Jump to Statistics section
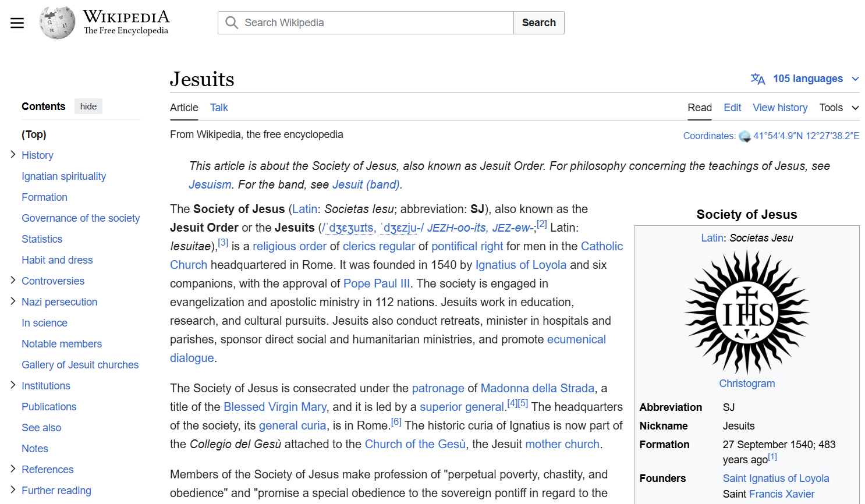Screen dimensions: 865x504 pos(42,239)
